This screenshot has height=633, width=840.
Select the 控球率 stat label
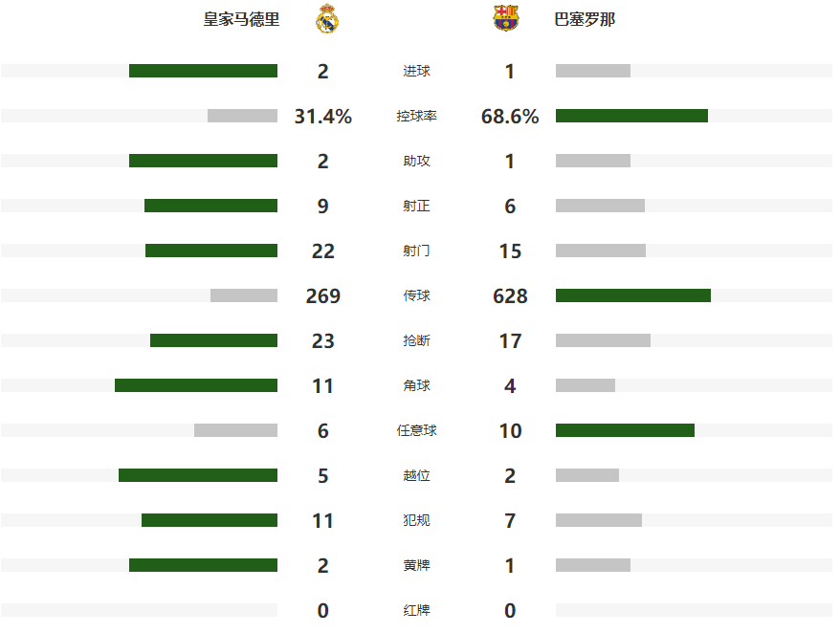tap(416, 116)
